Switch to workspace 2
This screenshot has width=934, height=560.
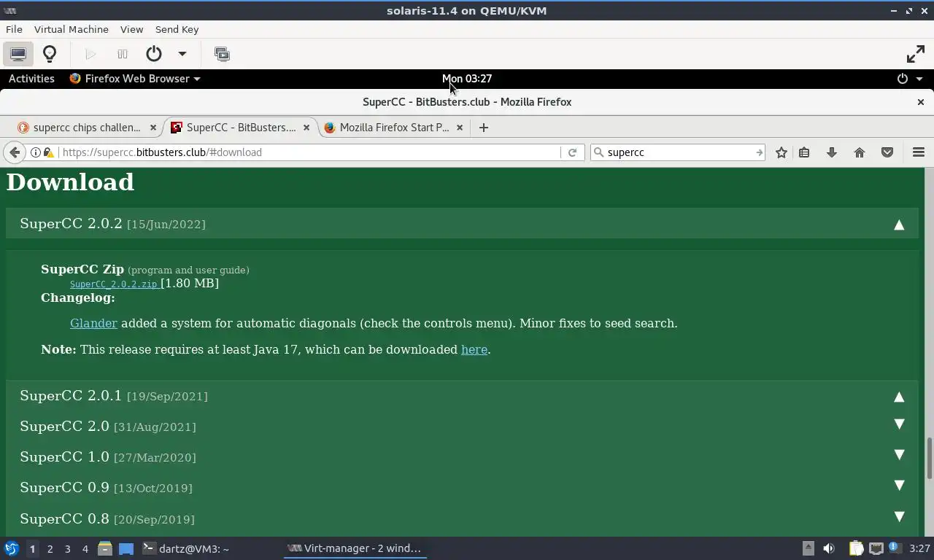tap(50, 548)
